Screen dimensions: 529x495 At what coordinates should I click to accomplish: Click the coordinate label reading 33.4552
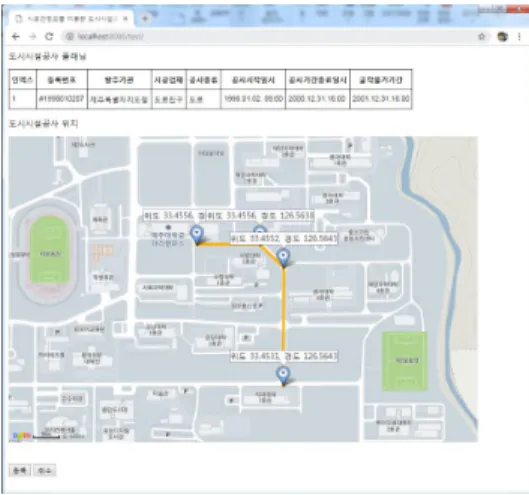[x=284, y=239]
